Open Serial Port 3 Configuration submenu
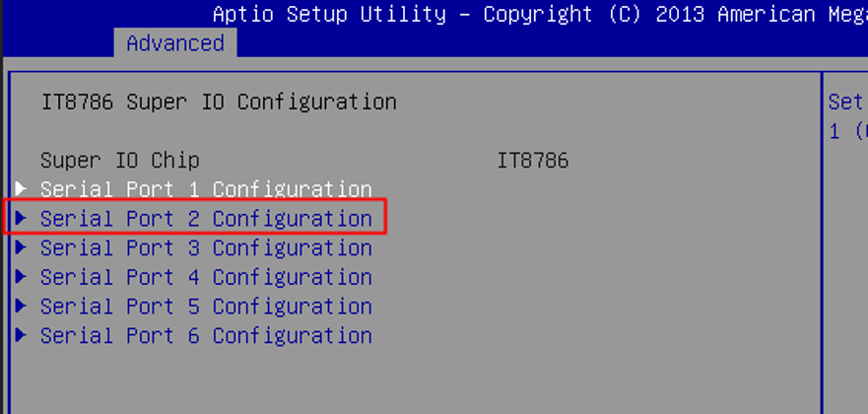 (x=206, y=248)
